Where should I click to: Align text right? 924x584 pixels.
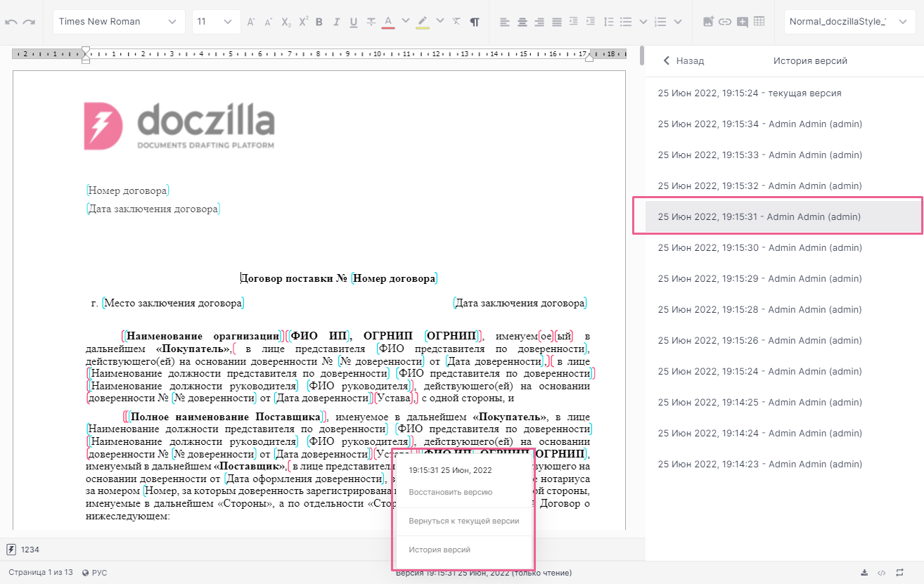point(539,22)
